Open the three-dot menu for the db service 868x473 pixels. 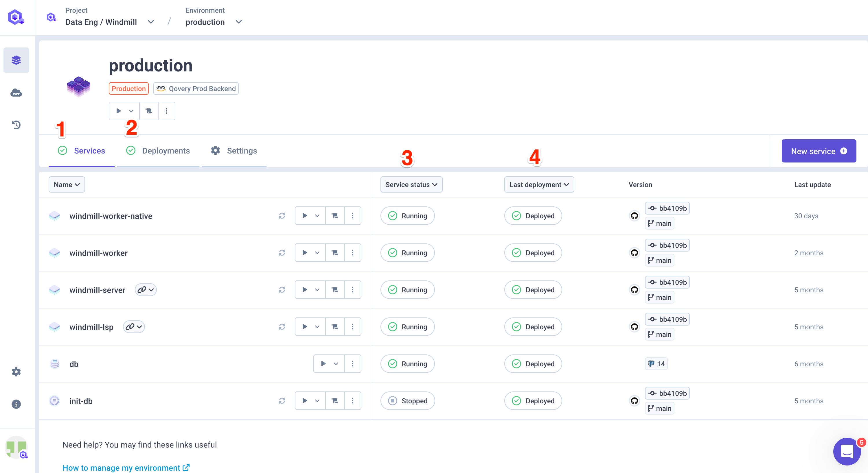[353, 364]
